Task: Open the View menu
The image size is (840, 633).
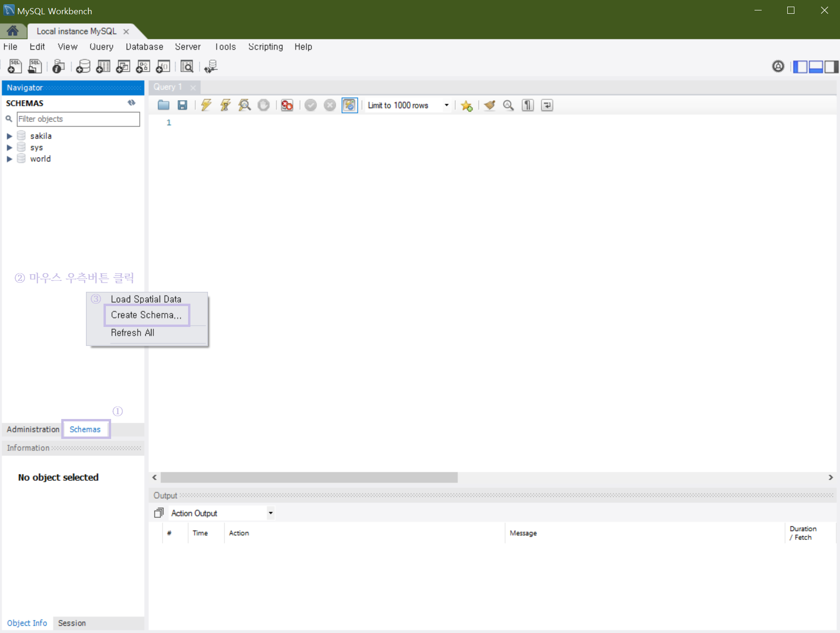Action: [x=67, y=47]
